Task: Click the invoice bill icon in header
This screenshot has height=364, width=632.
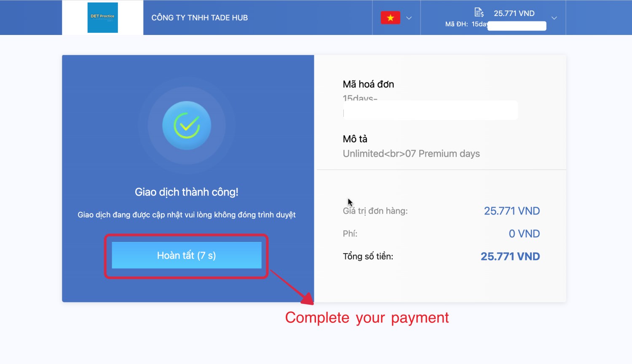Action: (x=479, y=12)
